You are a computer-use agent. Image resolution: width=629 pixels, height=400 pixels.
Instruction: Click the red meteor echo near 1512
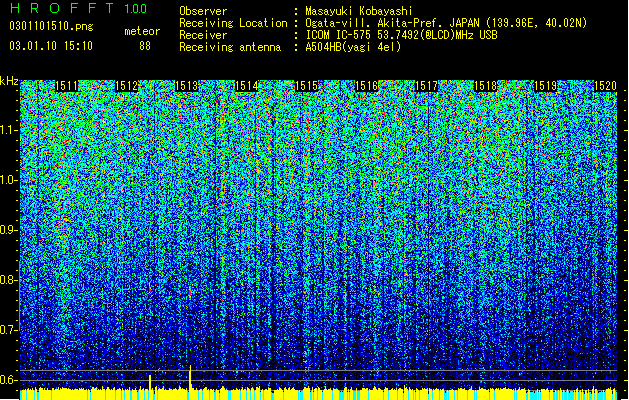pos(150,288)
